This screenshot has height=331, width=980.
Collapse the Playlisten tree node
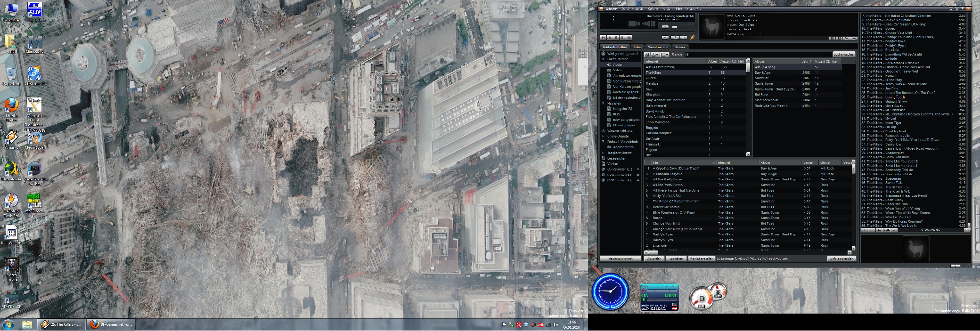[x=603, y=103]
